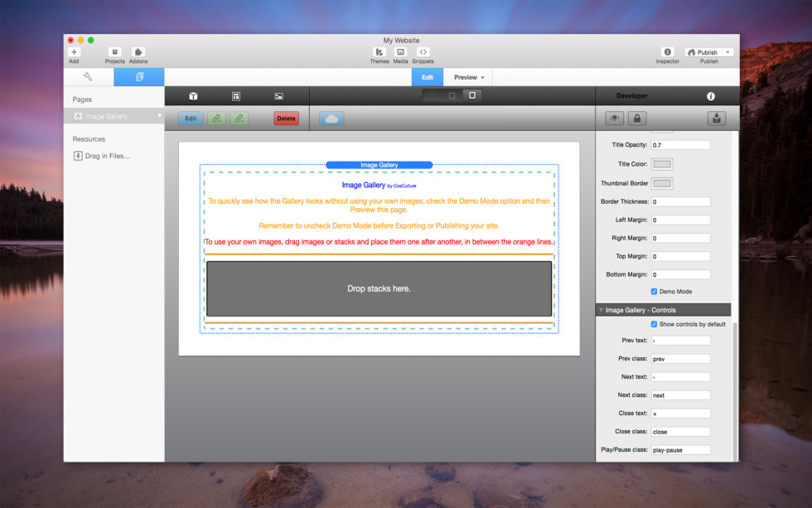The image size is (812, 508).
Task: Open the Projects toolbar icon
Action: (x=114, y=51)
